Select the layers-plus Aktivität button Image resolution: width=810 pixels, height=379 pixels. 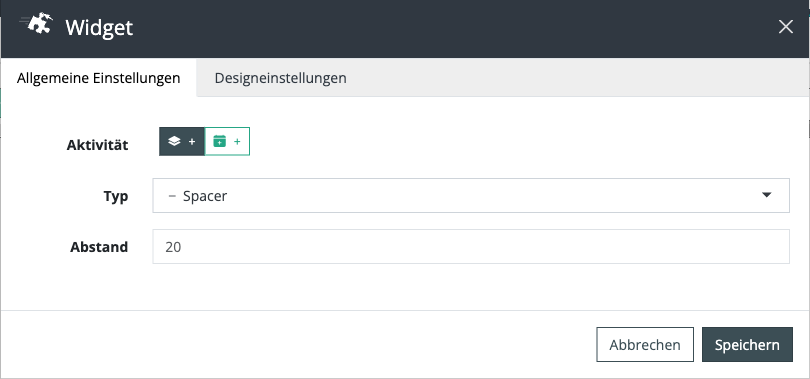pyautogui.click(x=182, y=141)
